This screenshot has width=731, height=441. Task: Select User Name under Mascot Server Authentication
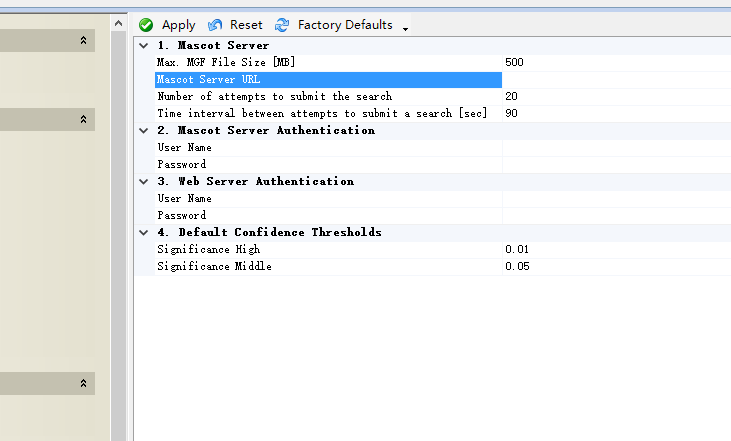point(328,147)
